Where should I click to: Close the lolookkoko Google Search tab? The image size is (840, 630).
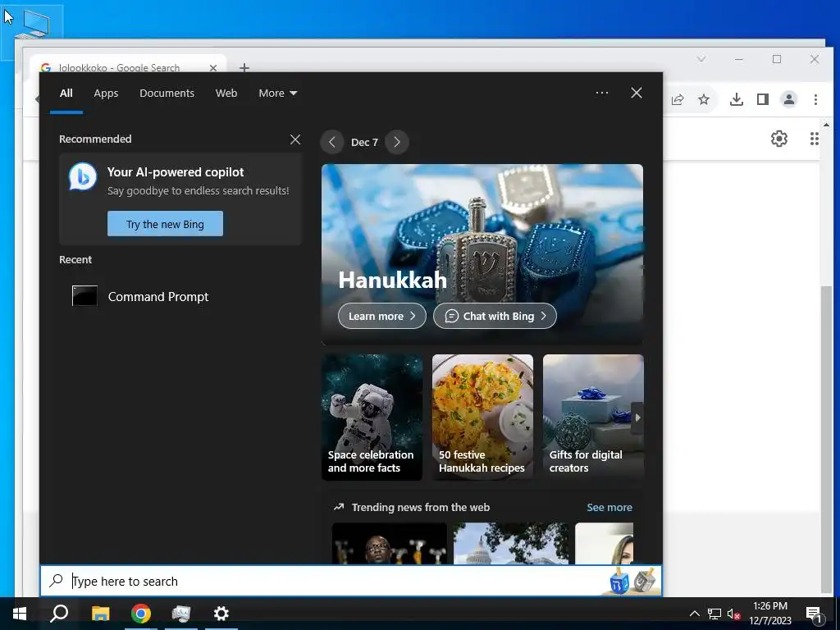[213, 67]
